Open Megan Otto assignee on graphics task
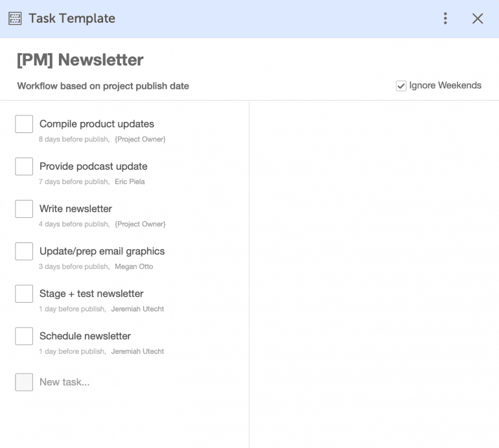Image resolution: width=499 pixels, height=448 pixels. 133,266
